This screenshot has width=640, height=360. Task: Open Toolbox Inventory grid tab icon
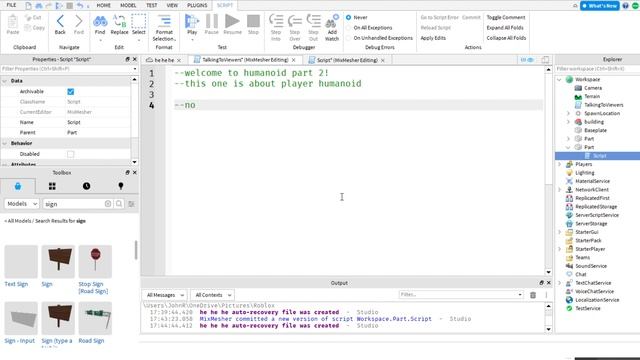click(x=52, y=186)
